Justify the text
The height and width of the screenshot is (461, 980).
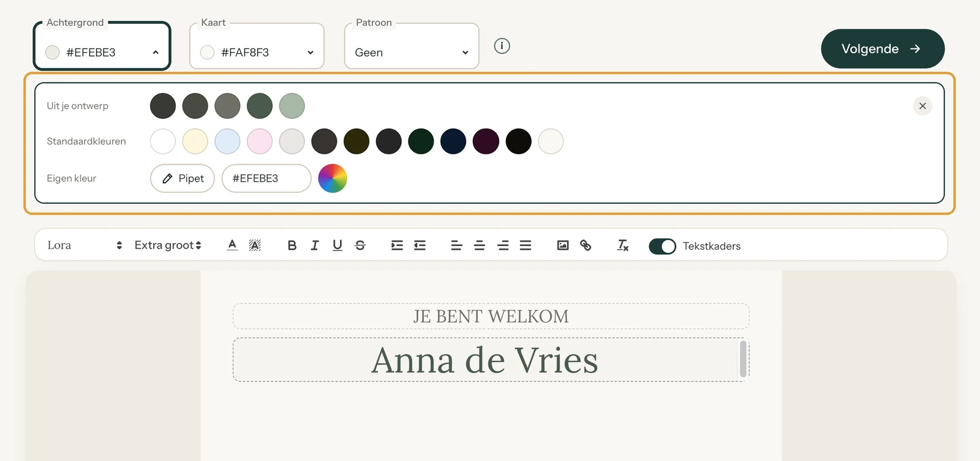pos(526,245)
